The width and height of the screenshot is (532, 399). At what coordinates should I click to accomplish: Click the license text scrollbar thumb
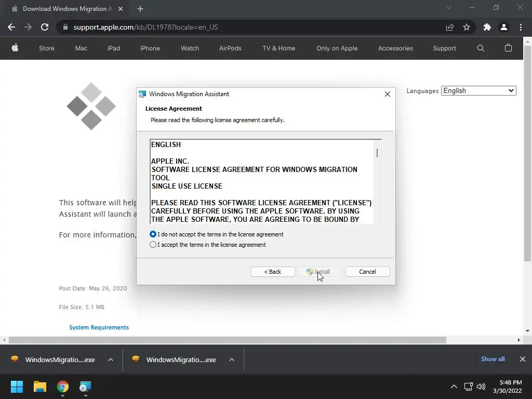(x=377, y=153)
